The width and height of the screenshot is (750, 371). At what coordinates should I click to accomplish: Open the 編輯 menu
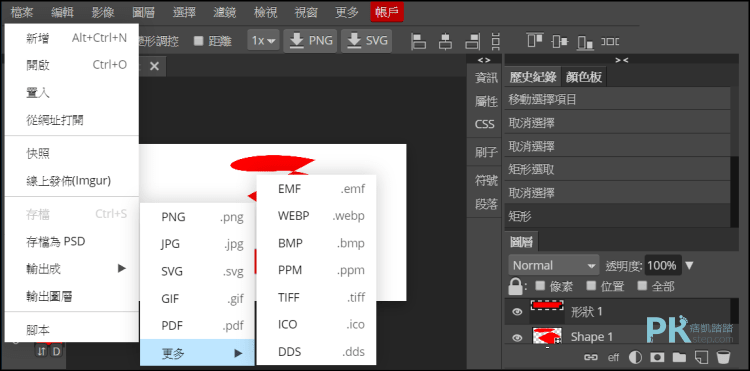[x=62, y=12]
